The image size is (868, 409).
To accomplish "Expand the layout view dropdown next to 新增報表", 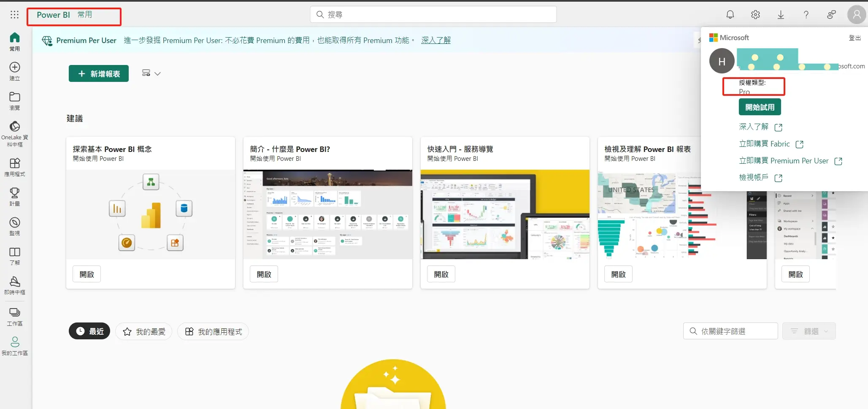I will coord(151,73).
